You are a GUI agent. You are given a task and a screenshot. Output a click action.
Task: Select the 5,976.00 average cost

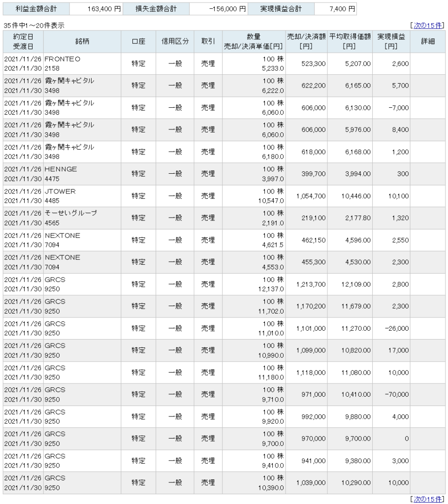[358, 130]
